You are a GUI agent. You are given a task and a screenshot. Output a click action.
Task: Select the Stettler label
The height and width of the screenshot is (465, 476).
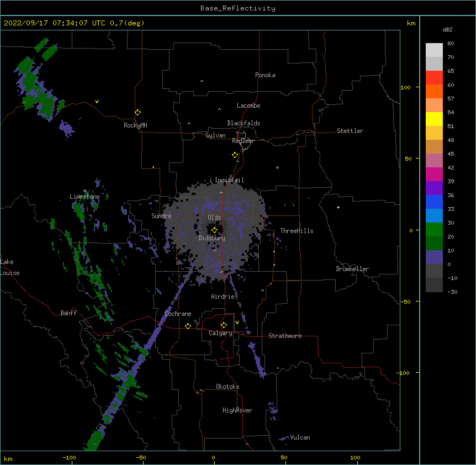(350, 131)
